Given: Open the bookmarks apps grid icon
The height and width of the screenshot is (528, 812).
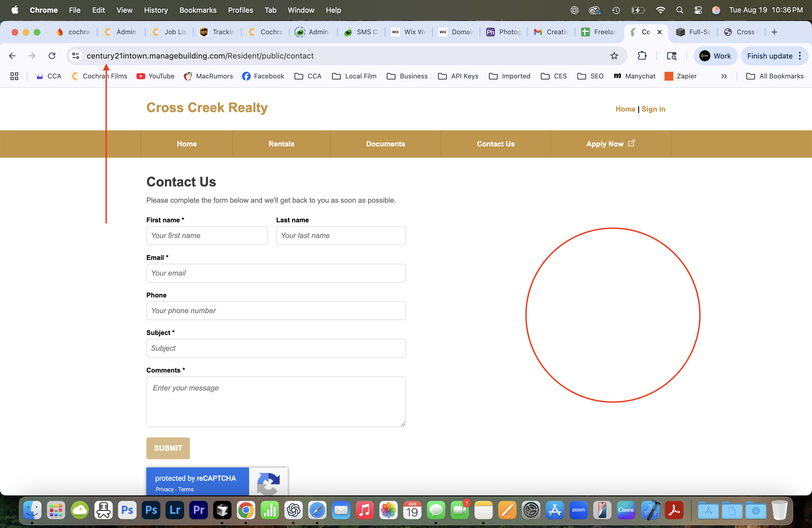Looking at the screenshot, I should tap(14, 76).
